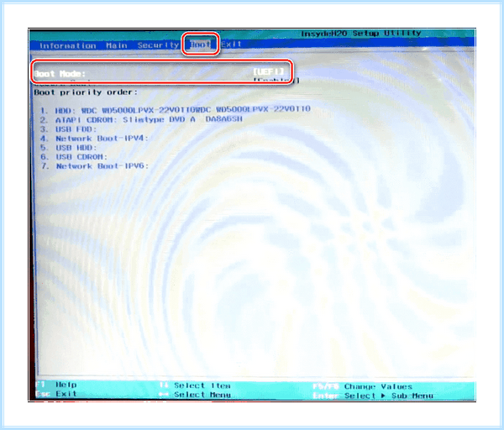This screenshot has height=430, width=504.
Task: Open the Security tab
Action: 158,45
